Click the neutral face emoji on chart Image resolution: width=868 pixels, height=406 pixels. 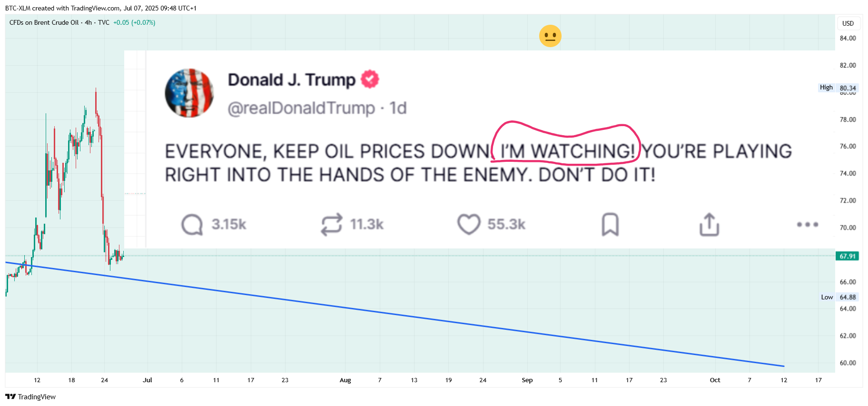tap(550, 36)
